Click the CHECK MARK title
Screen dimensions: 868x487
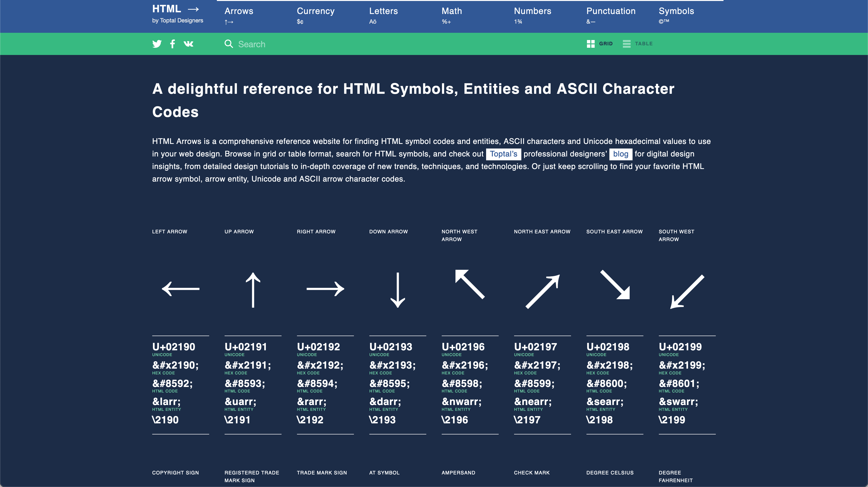coord(532,473)
